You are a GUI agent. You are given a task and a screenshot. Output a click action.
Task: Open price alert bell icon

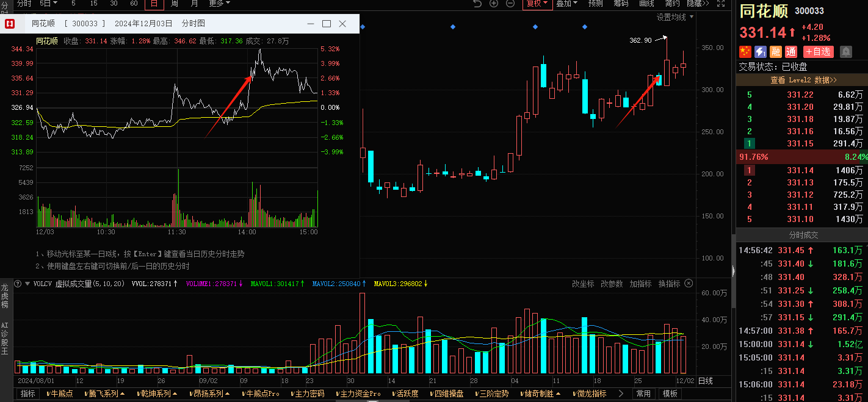click(x=846, y=52)
